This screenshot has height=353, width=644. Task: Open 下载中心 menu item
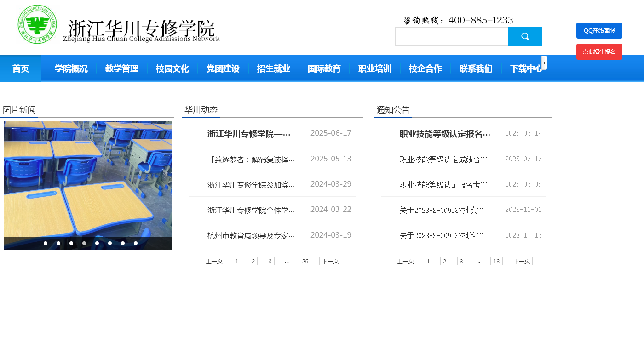coord(526,68)
